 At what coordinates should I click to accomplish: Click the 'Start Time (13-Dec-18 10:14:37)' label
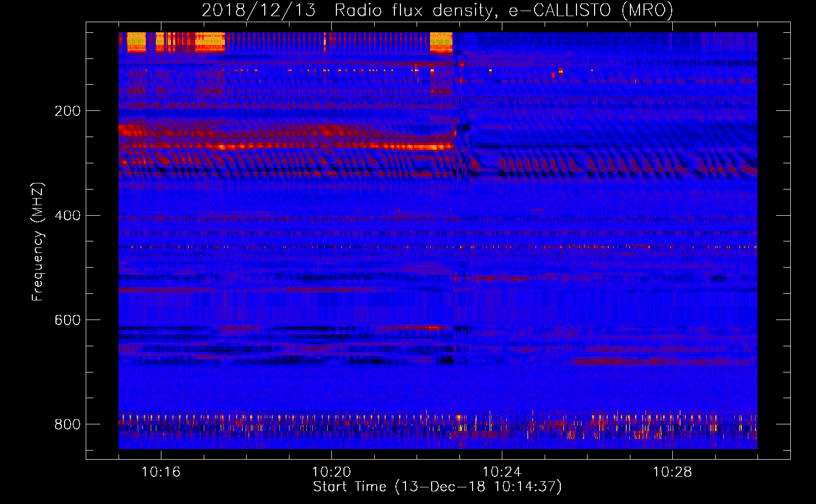(x=437, y=487)
